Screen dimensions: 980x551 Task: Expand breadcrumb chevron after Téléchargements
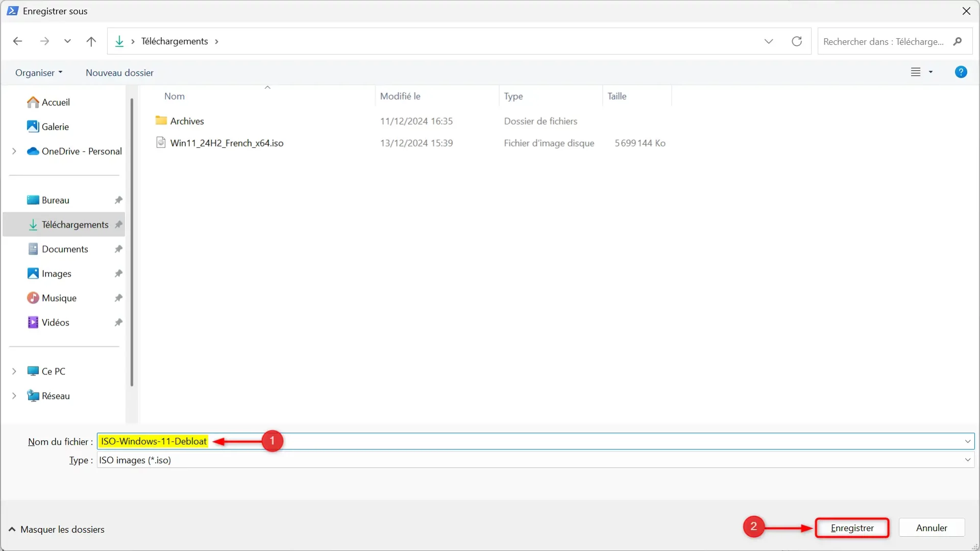coord(216,41)
